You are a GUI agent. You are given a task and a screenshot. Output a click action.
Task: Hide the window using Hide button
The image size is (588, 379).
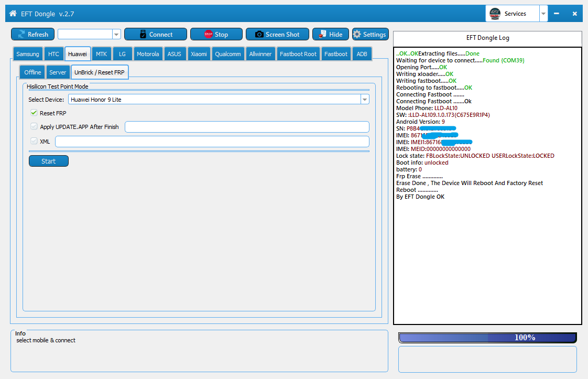pyautogui.click(x=330, y=34)
